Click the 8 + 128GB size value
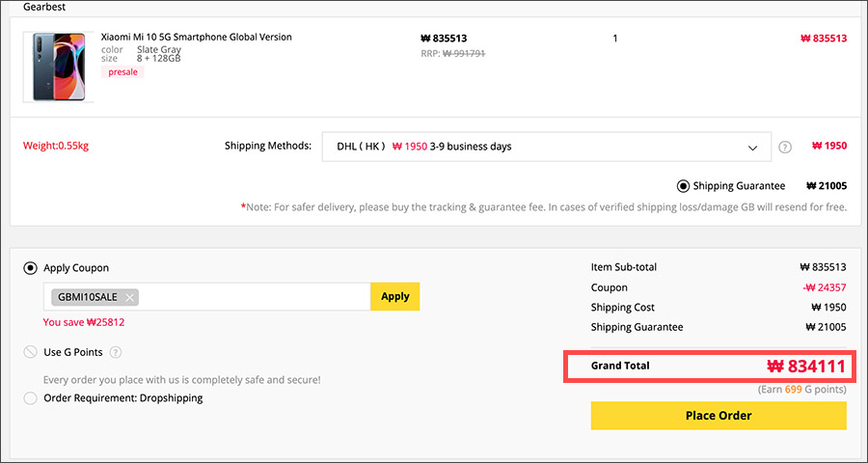The height and width of the screenshot is (463, 868). [x=159, y=58]
